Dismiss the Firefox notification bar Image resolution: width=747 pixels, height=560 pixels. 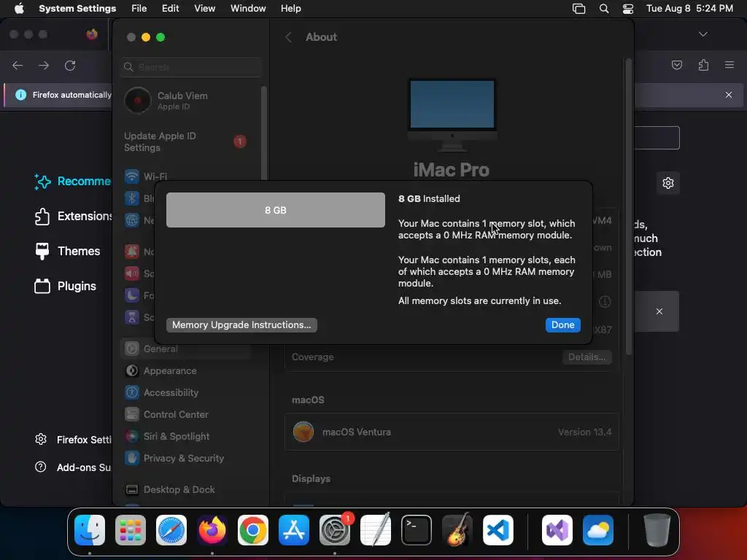(x=729, y=95)
